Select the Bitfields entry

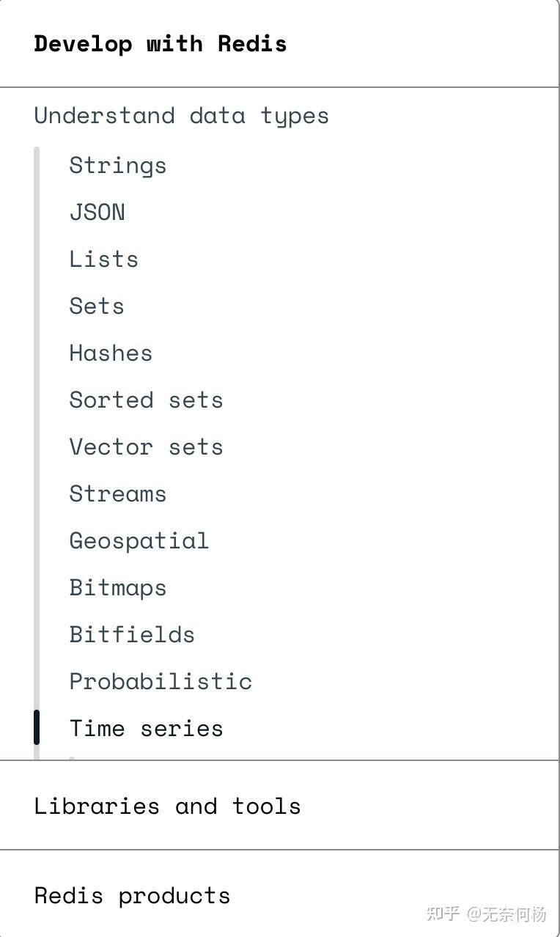[132, 634]
